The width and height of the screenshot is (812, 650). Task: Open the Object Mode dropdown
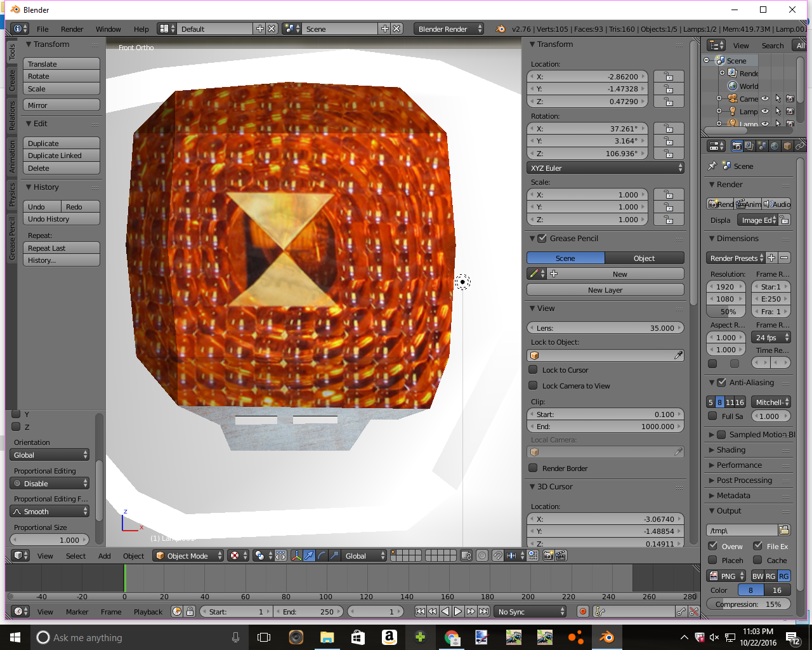click(x=189, y=555)
